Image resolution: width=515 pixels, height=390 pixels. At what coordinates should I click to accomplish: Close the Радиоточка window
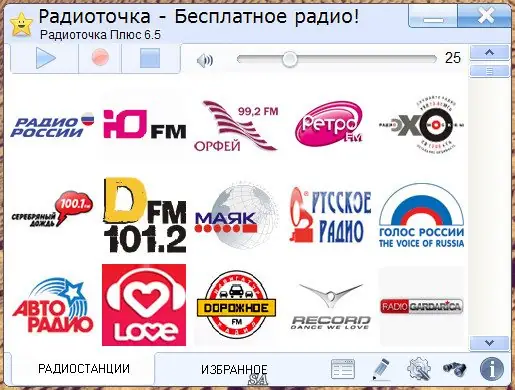point(485,16)
